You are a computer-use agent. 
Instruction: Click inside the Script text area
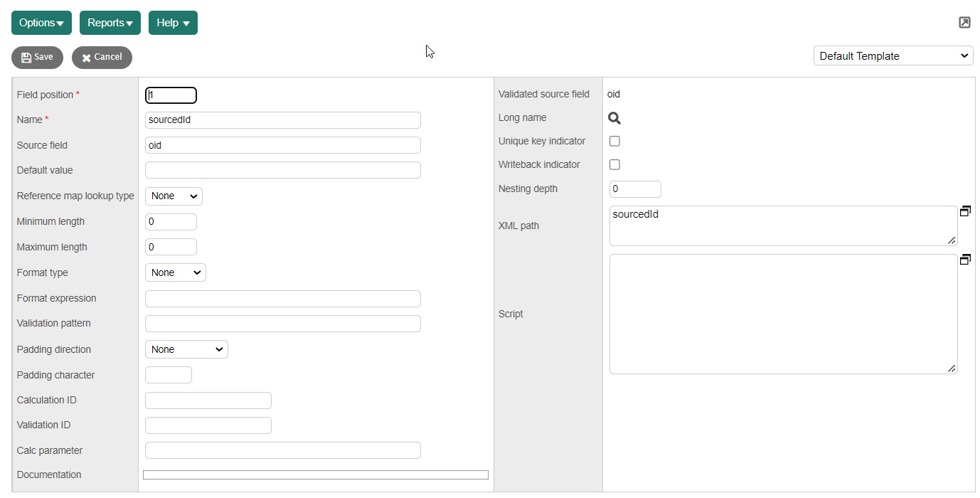coord(782,314)
